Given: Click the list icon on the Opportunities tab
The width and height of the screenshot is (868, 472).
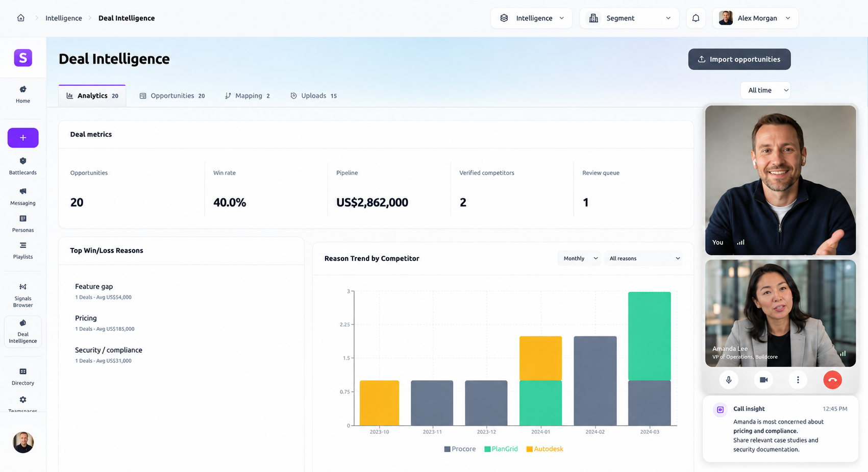Looking at the screenshot, I should pos(143,95).
